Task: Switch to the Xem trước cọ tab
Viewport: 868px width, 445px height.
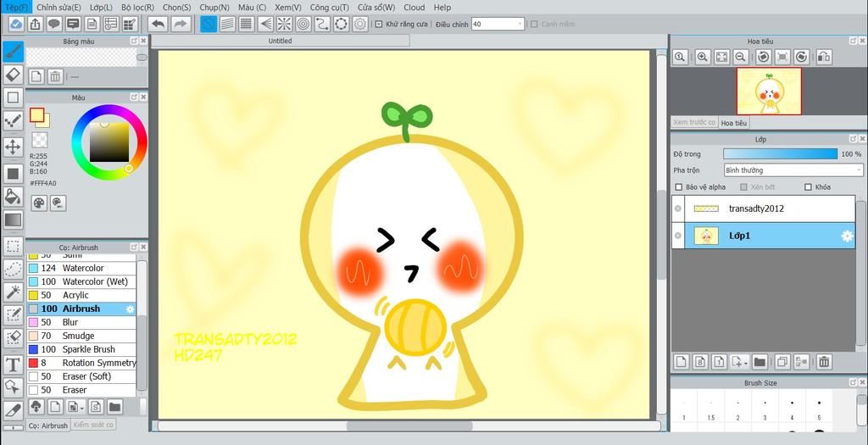Action: (694, 122)
